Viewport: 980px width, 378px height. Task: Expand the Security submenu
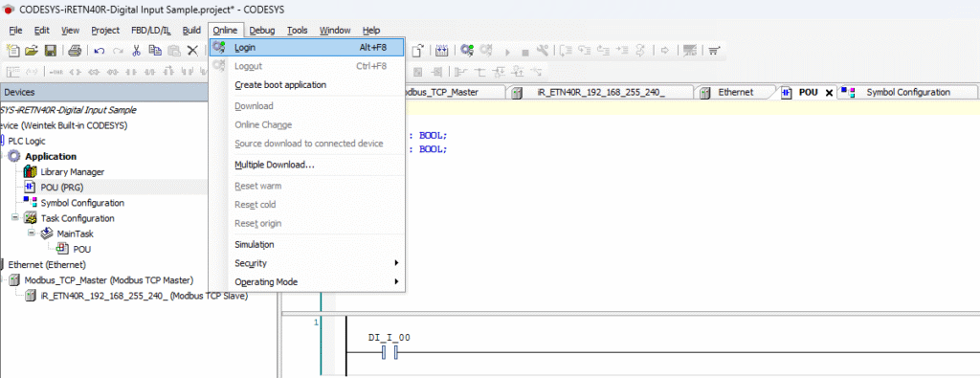(x=307, y=263)
